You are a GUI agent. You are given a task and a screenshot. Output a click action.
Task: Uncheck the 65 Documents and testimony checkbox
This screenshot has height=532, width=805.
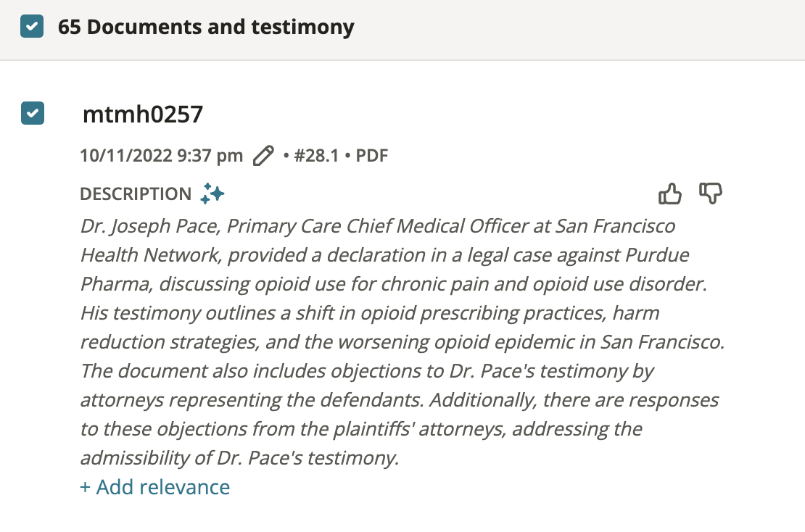click(x=32, y=26)
